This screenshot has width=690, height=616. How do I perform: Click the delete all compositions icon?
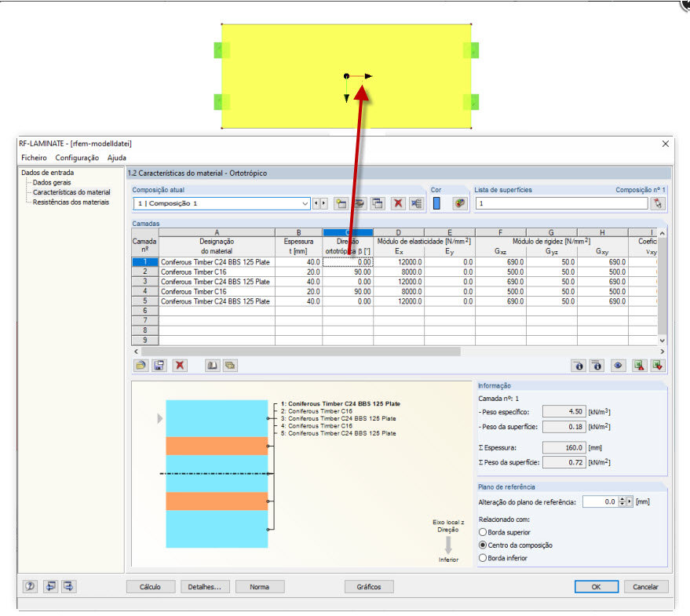coord(416,204)
